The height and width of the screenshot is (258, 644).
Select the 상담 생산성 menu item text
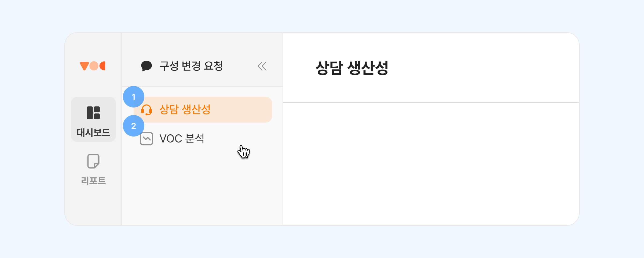point(185,110)
